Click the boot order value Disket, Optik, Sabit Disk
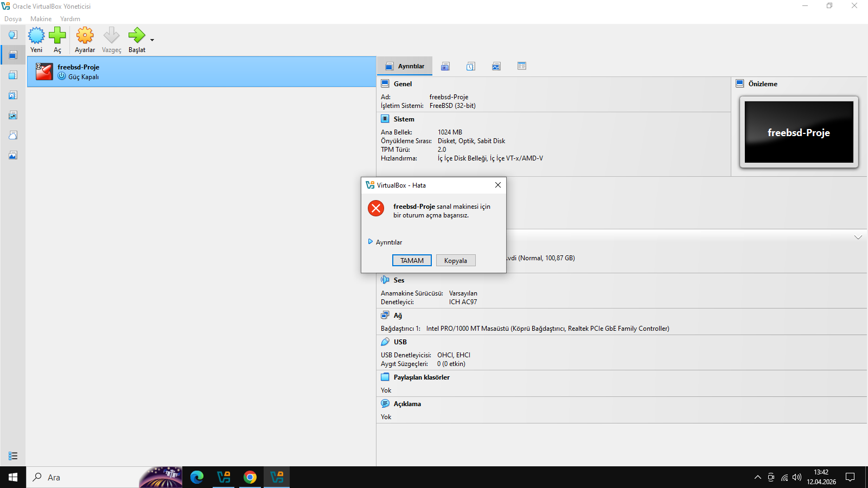 click(x=471, y=141)
